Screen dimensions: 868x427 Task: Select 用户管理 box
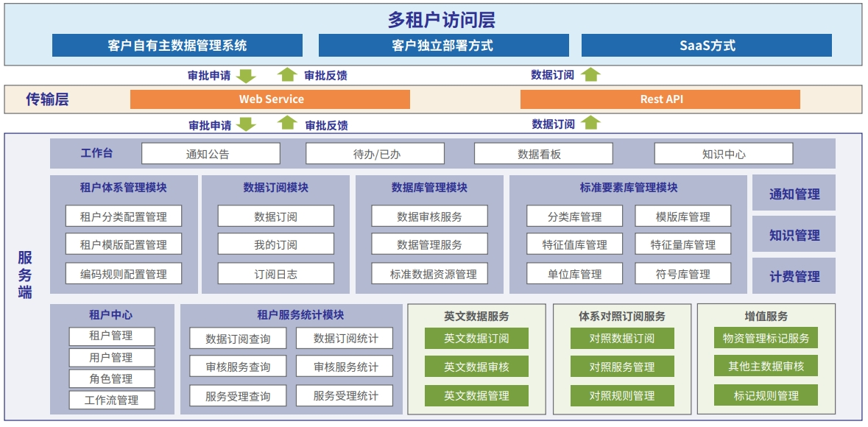pyautogui.click(x=112, y=358)
